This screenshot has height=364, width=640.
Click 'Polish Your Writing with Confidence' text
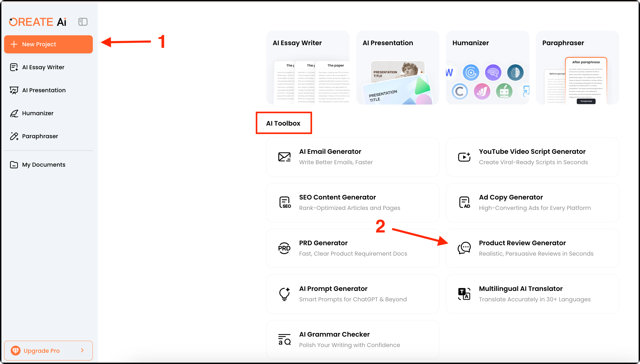click(350, 345)
